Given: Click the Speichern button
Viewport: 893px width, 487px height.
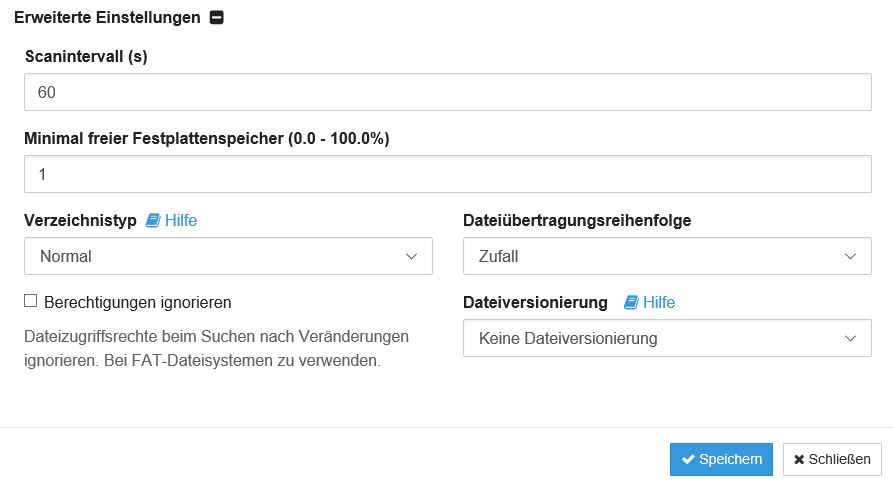Looking at the screenshot, I should pyautogui.click(x=721, y=459).
